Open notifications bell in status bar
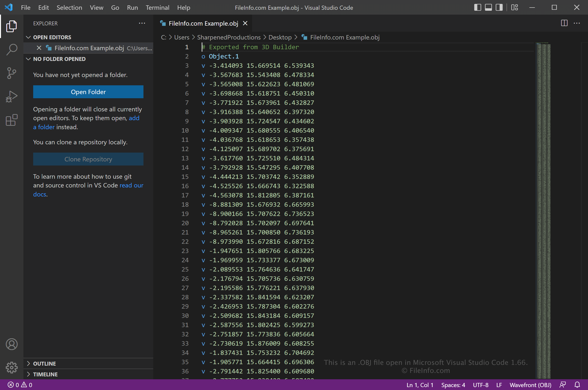The width and height of the screenshot is (588, 390). (577, 385)
